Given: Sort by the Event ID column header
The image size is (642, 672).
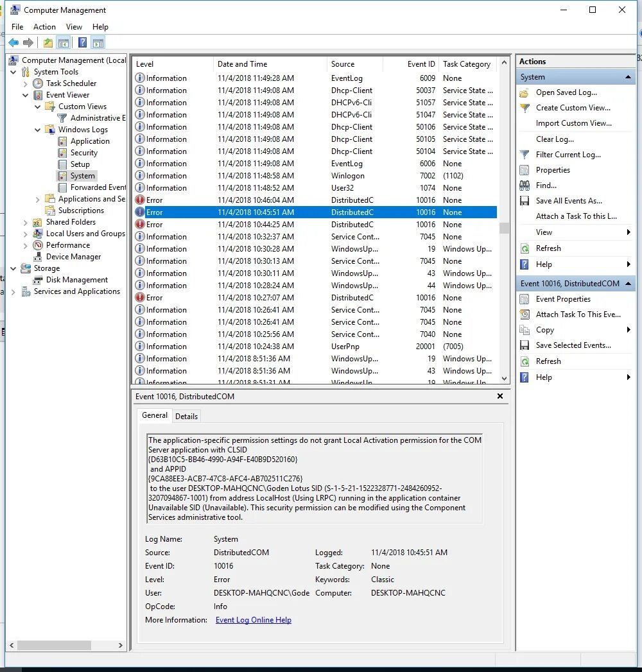Looking at the screenshot, I should click(411, 64).
